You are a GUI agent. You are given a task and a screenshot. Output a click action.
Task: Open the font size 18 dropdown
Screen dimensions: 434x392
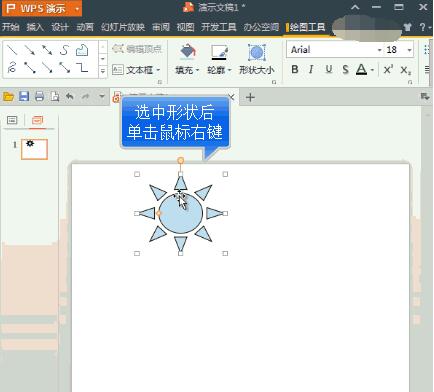point(409,50)
